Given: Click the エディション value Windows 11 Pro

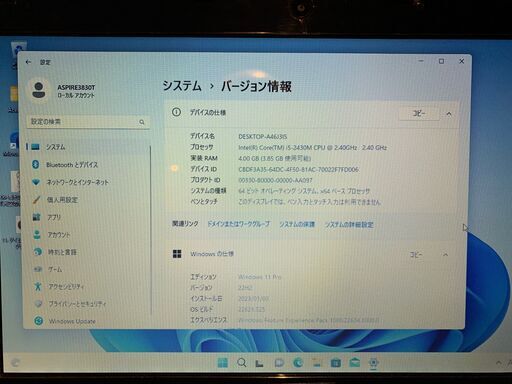Looking at the screenshot, I should click(260, 277).
